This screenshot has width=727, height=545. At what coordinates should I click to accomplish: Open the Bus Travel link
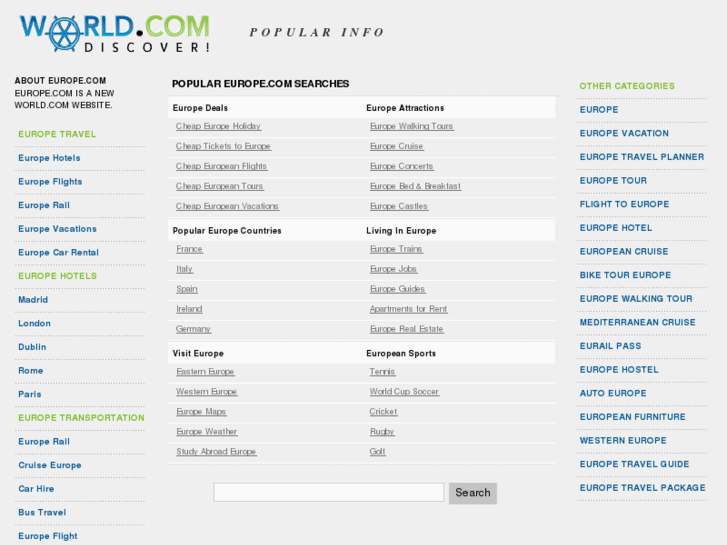(x=42, y=513)
